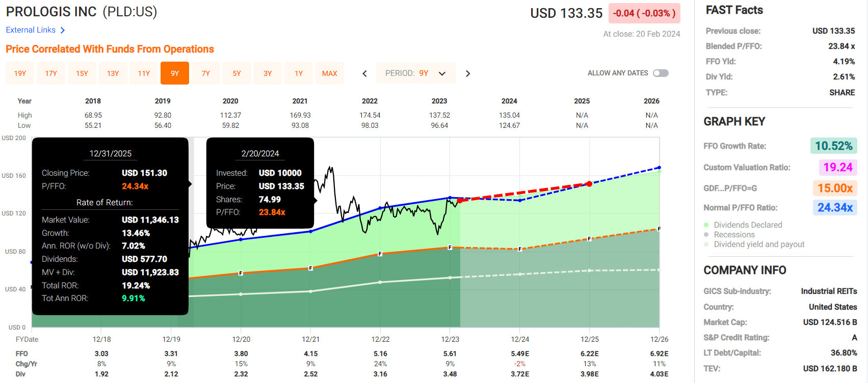Screen dimensions: 868x383
Task: Toggle Dividend yield and payout legend
Action: click(x=706, y=244)
